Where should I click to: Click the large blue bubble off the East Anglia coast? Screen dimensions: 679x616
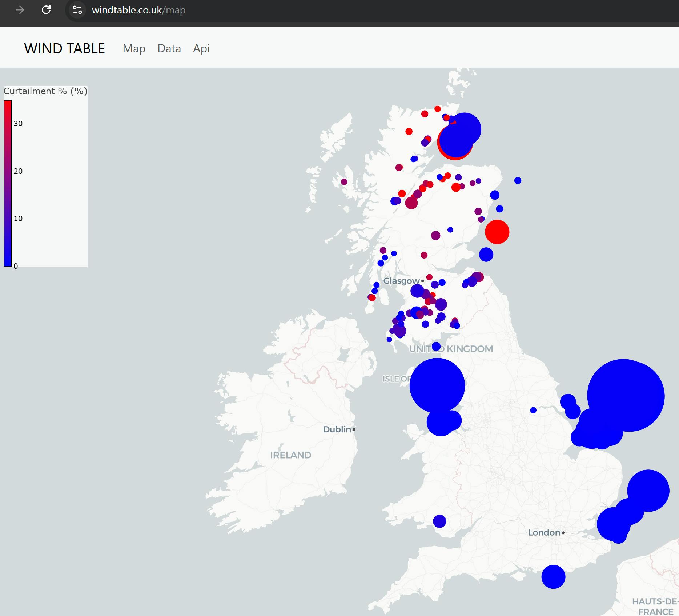pos(648,491)
